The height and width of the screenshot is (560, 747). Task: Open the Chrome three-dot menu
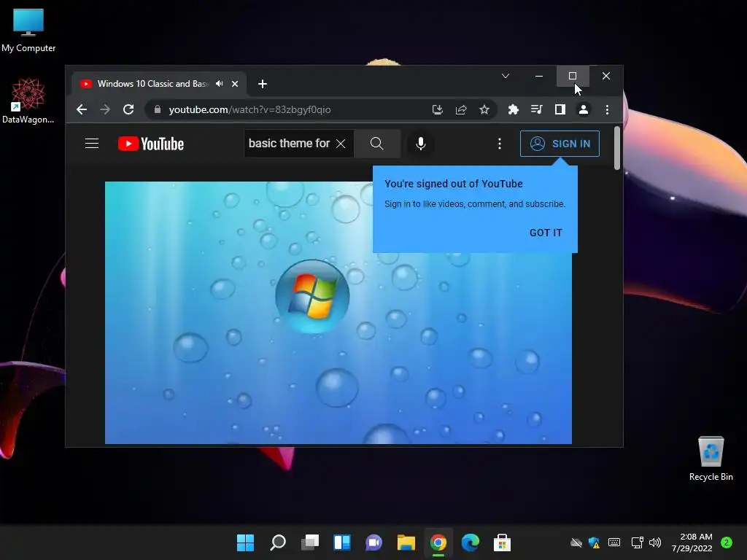click(x=607, y=109)
